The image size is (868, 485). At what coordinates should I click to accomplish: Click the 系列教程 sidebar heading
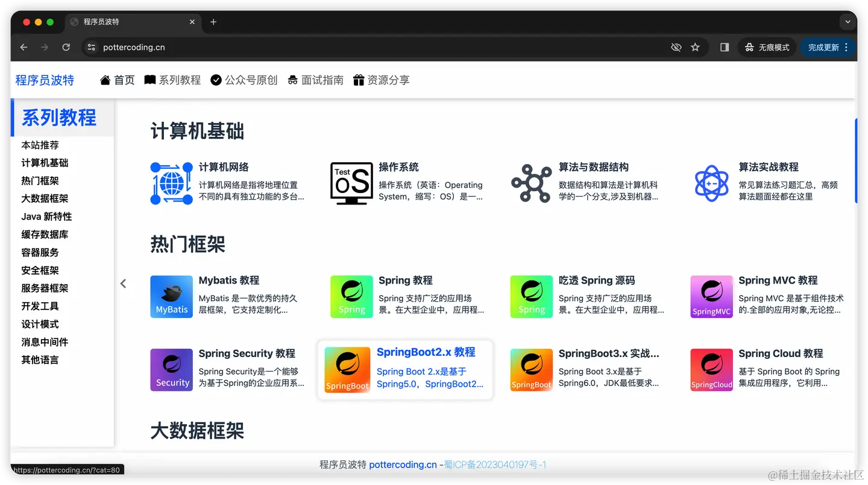pos(59,117)
